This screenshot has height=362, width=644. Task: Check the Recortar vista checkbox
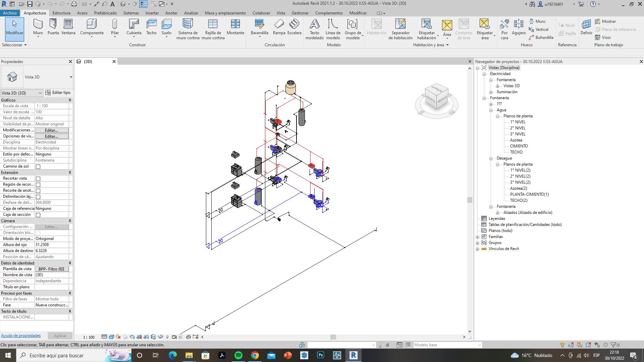tap(38, 179)
